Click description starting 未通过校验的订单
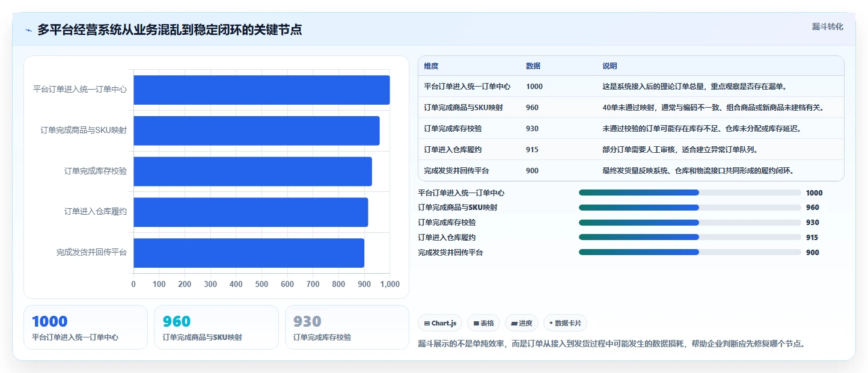868x373 pixels. pyautogui.click(x=701, y=129)
